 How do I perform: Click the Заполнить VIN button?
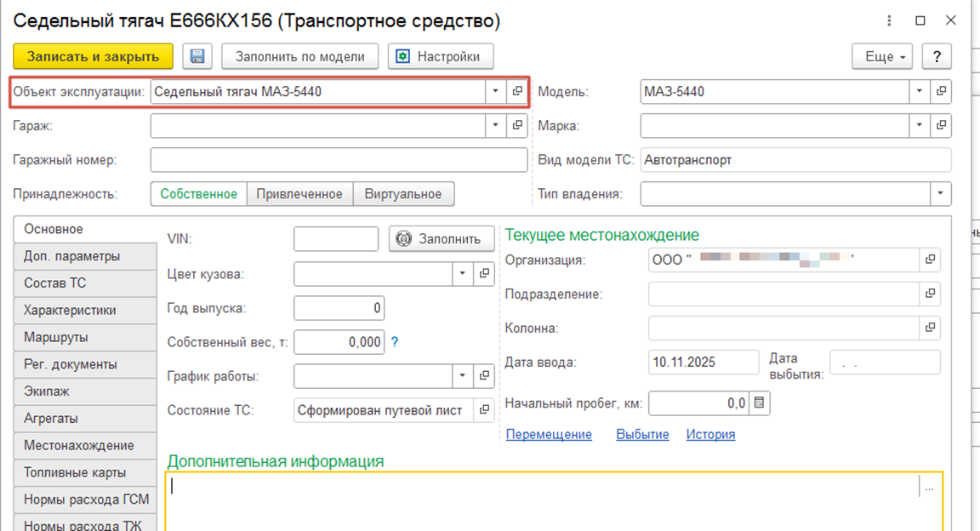pyautogui.click(x=442, y=239)
